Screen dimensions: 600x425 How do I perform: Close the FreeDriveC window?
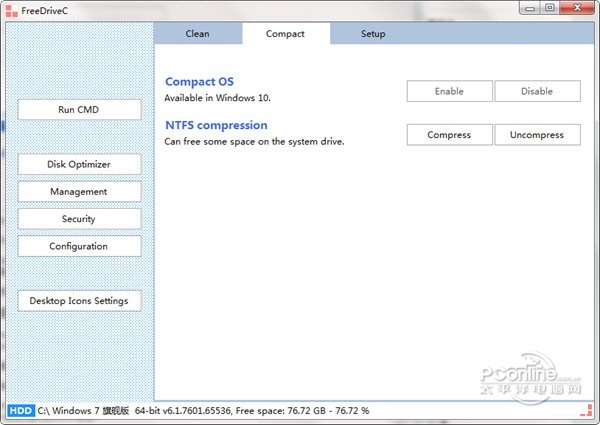[x=577, y=8]
